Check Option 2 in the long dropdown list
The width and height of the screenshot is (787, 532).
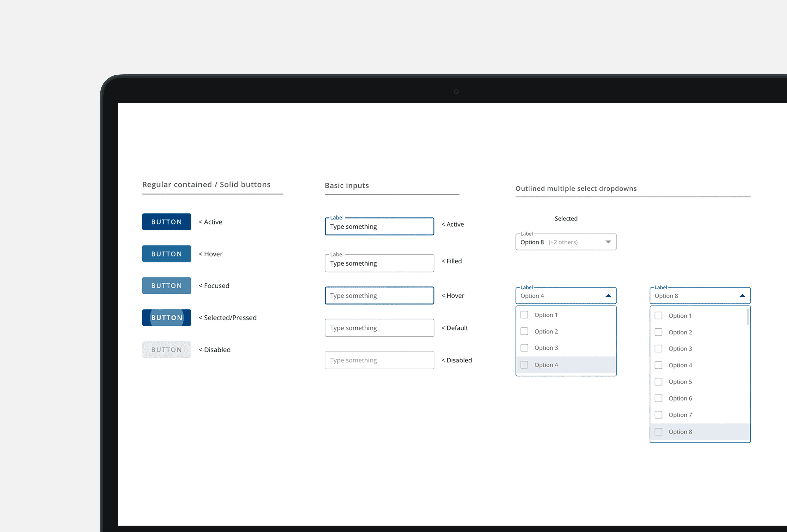coord(658,332)
